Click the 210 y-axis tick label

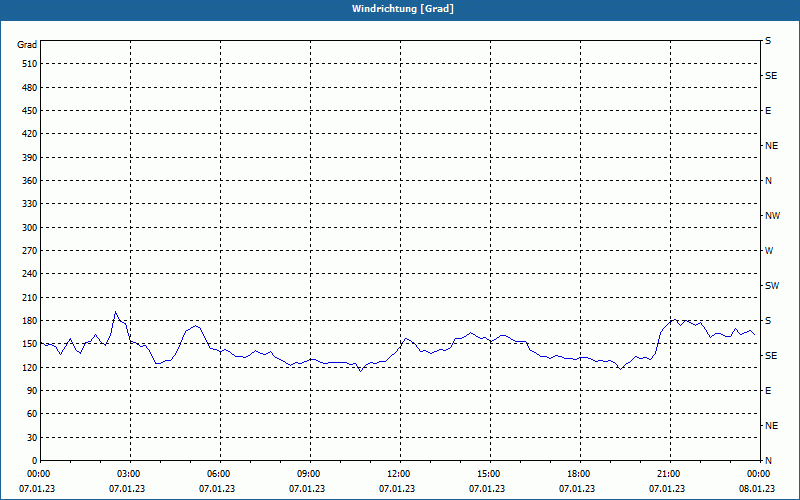point(30,297)
